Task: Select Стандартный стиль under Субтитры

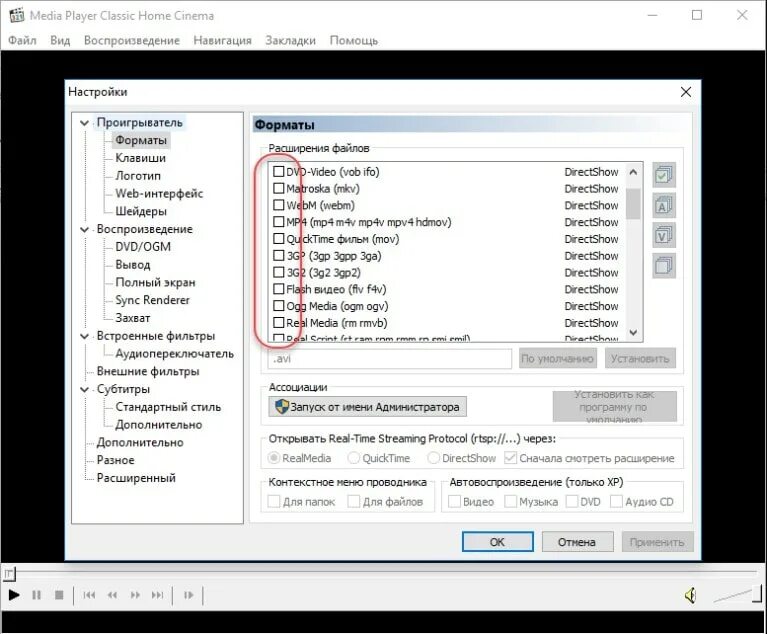Action: [168, 407]
